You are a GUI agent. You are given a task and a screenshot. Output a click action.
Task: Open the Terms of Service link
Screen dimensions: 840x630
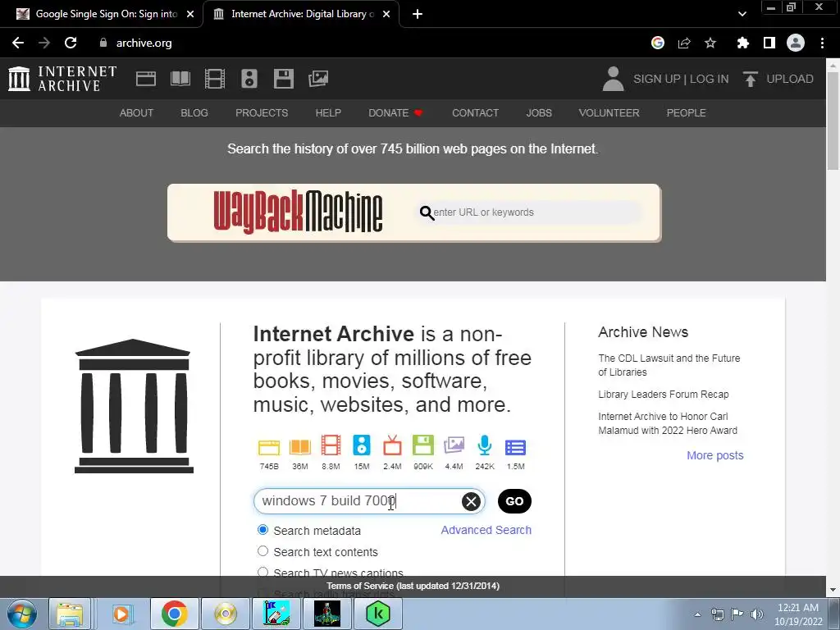pyautogui.click(x=413, y=586)
